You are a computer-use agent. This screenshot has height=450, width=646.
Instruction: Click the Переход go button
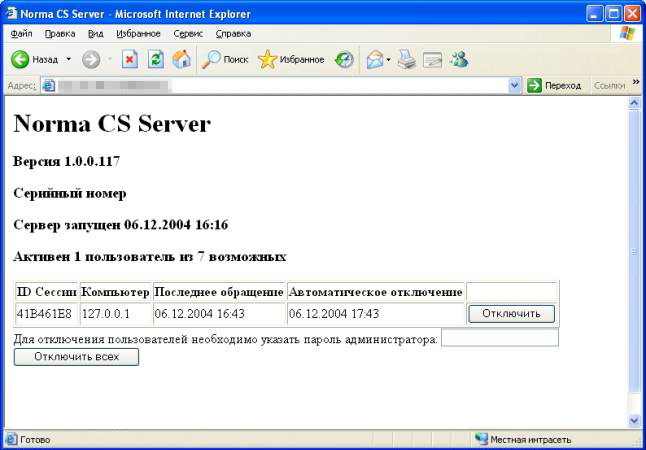click(x=554, y=86)
